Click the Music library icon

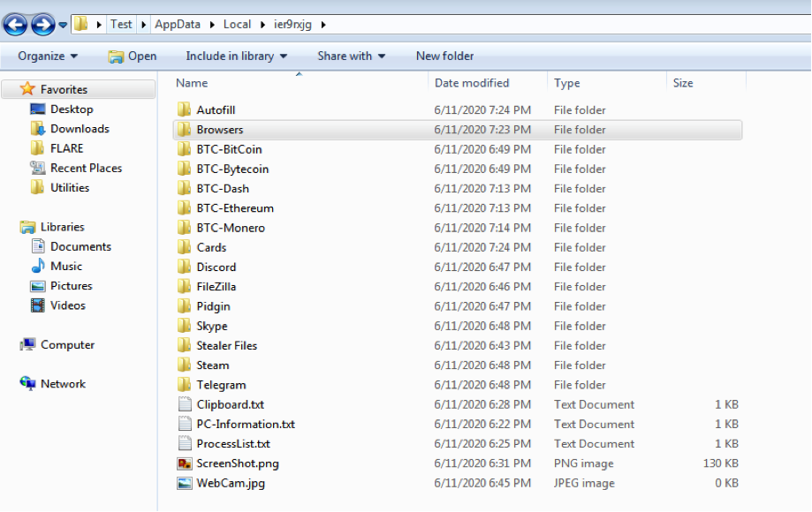coord(37,267)
